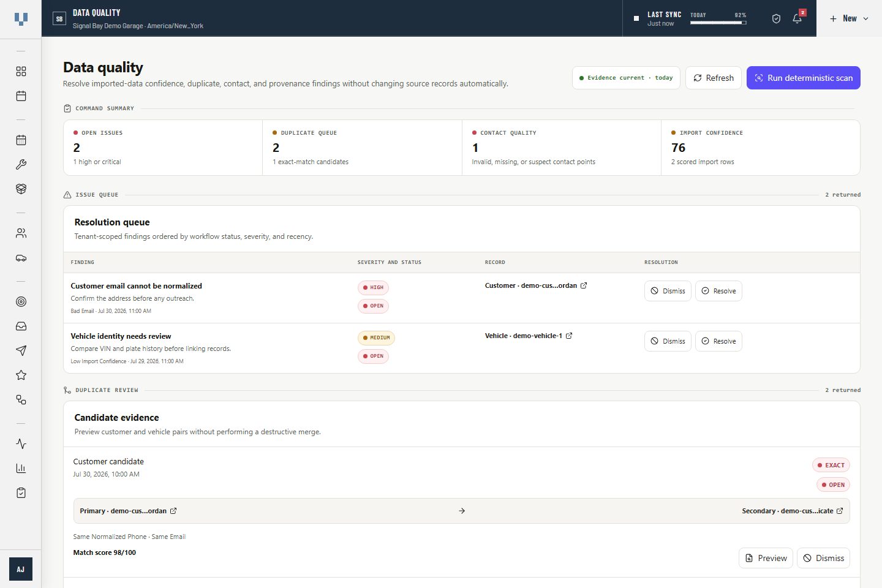Open the workflow shapes icon in sidebar
The image size is (882, 588).
(x=21, y=400)
